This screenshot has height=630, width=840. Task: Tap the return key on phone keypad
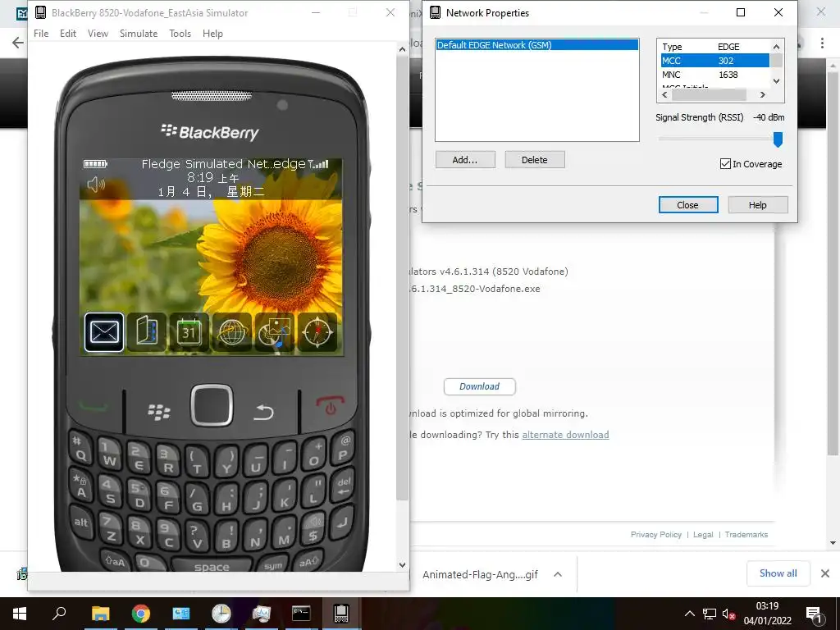(342, 523)
